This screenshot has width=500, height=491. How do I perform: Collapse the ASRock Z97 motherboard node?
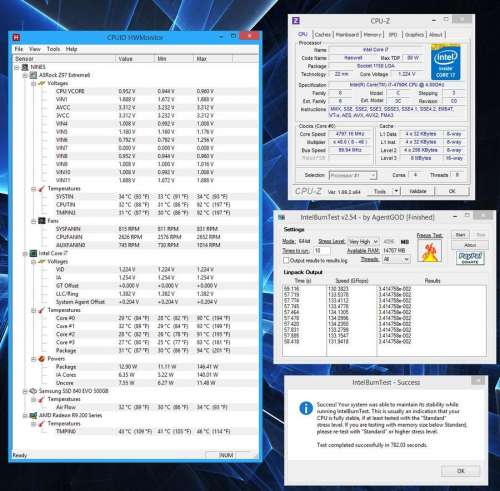[x=25, y=75]
